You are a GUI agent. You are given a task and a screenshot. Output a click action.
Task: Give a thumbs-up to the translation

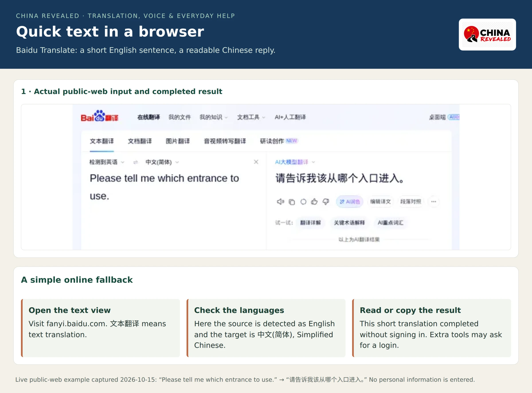click(x=314, y=202)
